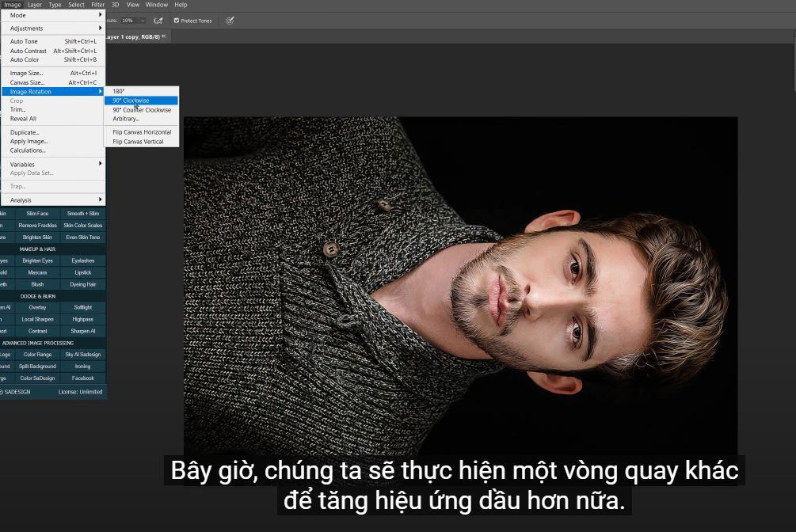
Task: Click the Sharpen AI button
Action: [82, 331]
